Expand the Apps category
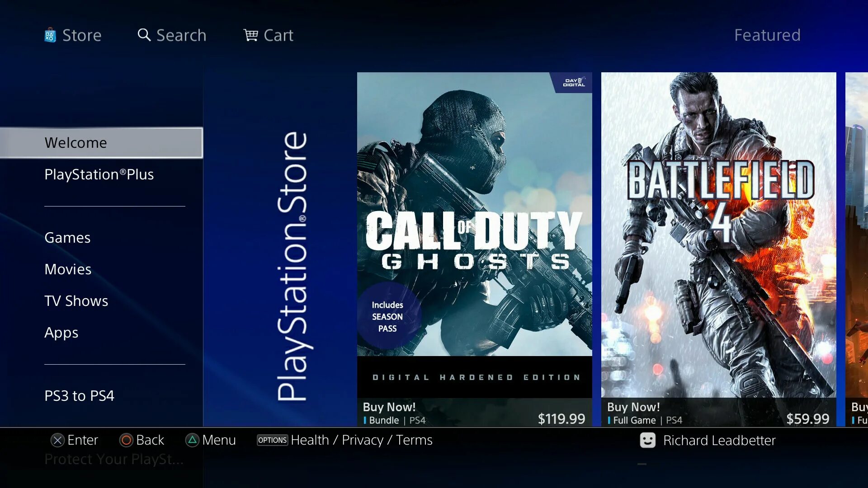 [61, 332]
